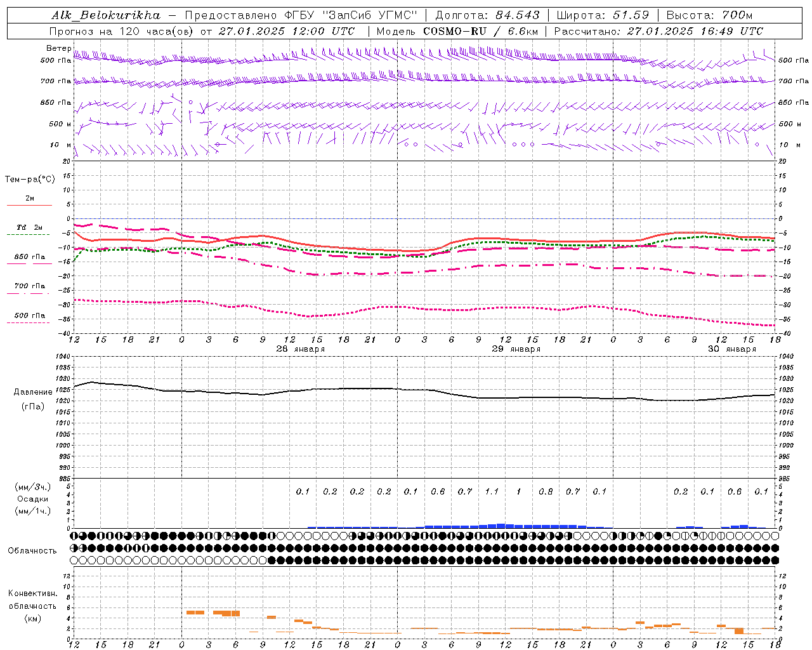Click the 0.8 precipitation value
Viewport: 812px width, 650px height.
[x=546, y=491]
